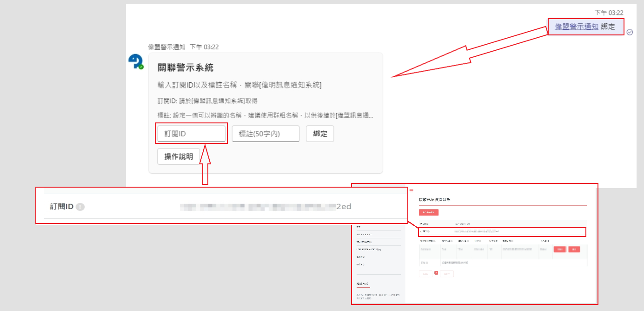Click info icon beside 訂閱ID in enlarged callout
This screenshot has height=311, width=644.
coord(80,207)
